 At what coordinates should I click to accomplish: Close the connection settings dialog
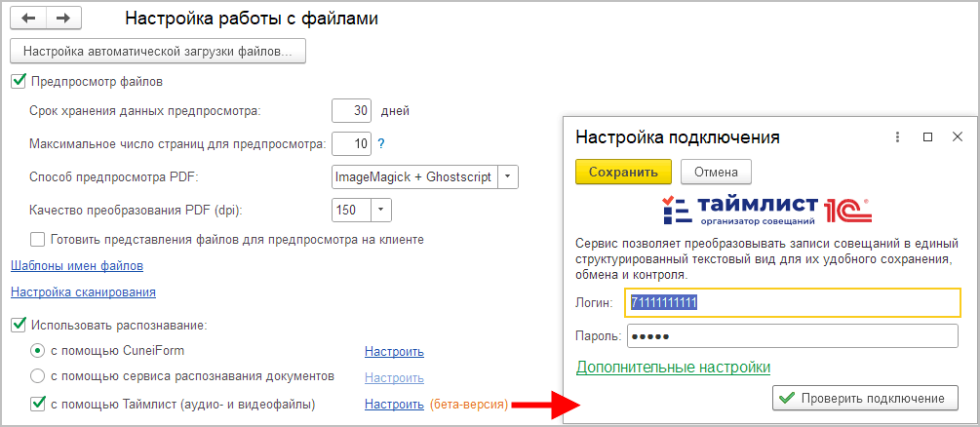pos(958,137)
